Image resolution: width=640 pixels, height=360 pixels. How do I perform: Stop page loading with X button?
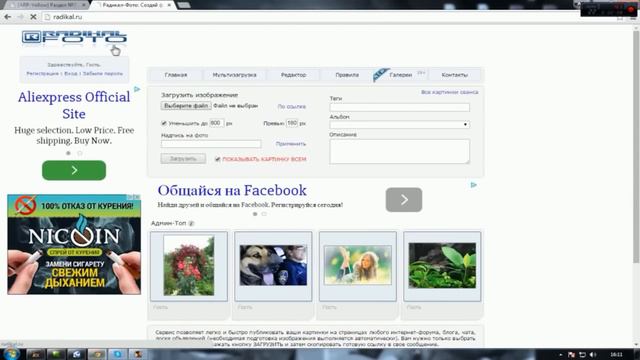point(33,17)
